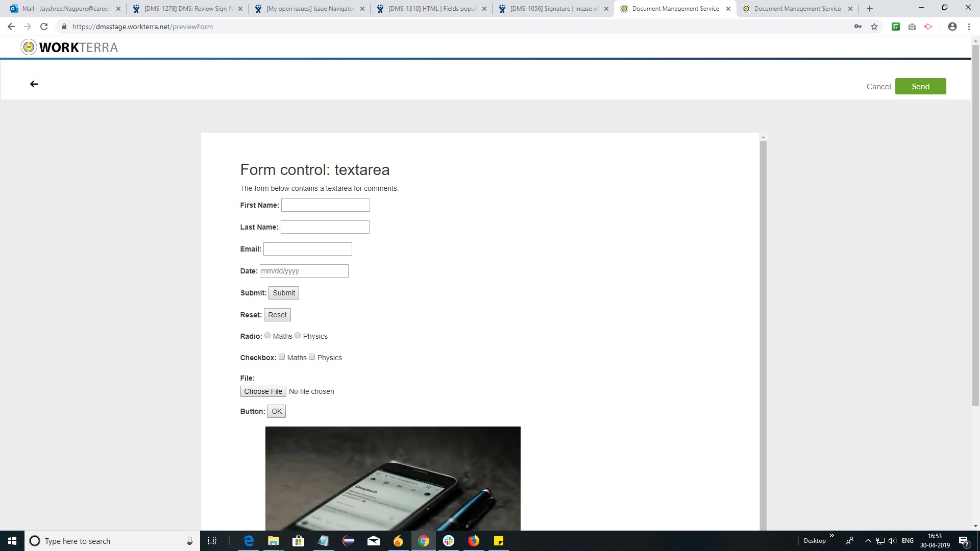Viewport: 980px width, 551px height.
Task: Click the phone and pen image
Action: click(393, 479)
